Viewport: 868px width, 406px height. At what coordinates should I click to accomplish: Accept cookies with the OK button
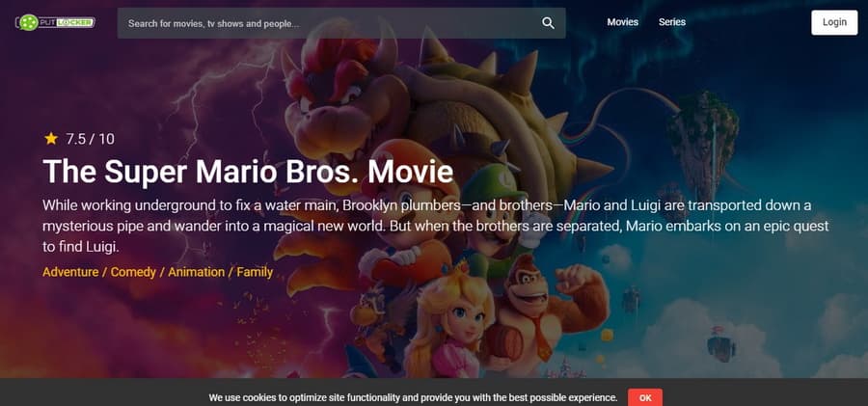click(x=645, y=397)
